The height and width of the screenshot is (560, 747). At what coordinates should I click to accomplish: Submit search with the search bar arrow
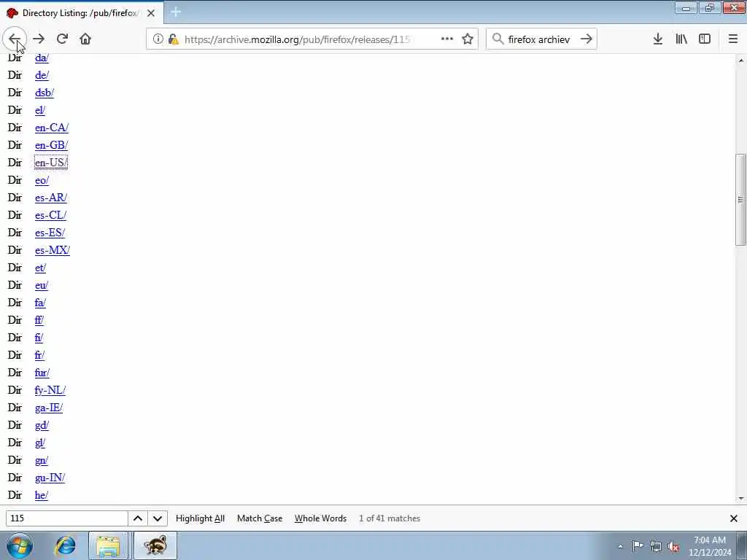587,39
